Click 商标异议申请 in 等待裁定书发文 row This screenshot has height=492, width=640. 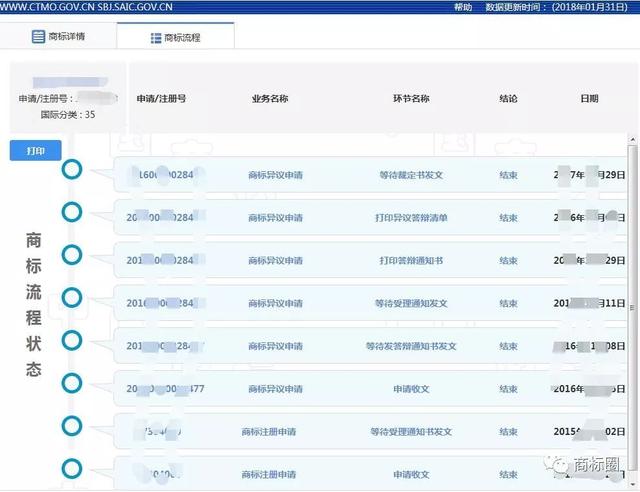[276, 175]
